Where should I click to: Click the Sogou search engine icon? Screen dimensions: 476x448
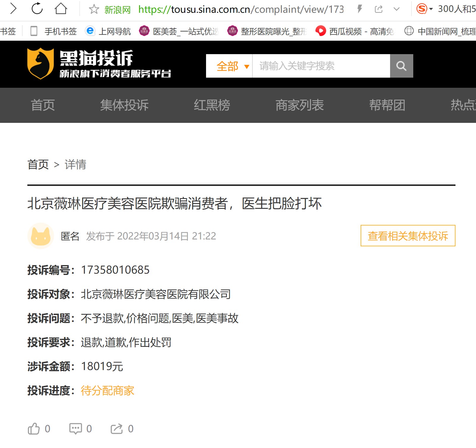(422, 9)
